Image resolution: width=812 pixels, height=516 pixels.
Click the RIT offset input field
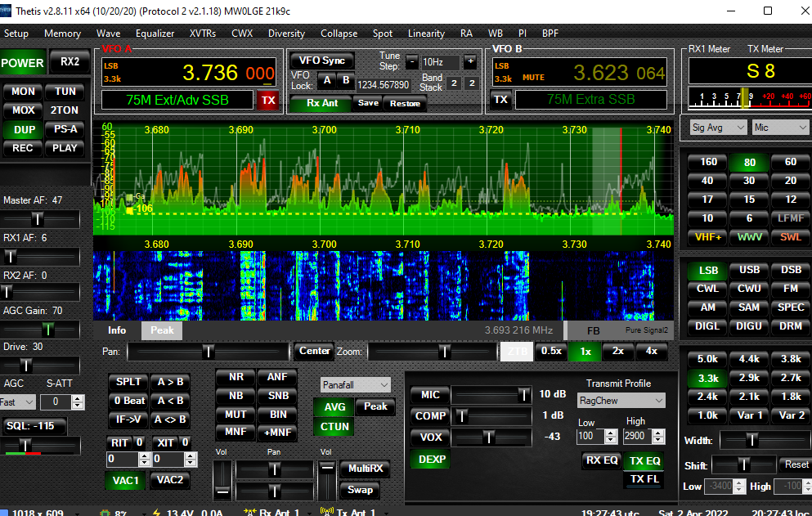point(123,460)
